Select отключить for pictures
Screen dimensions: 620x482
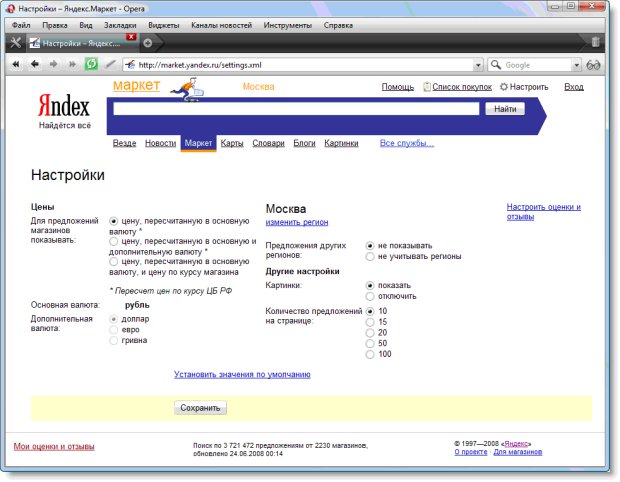(370, 296)
